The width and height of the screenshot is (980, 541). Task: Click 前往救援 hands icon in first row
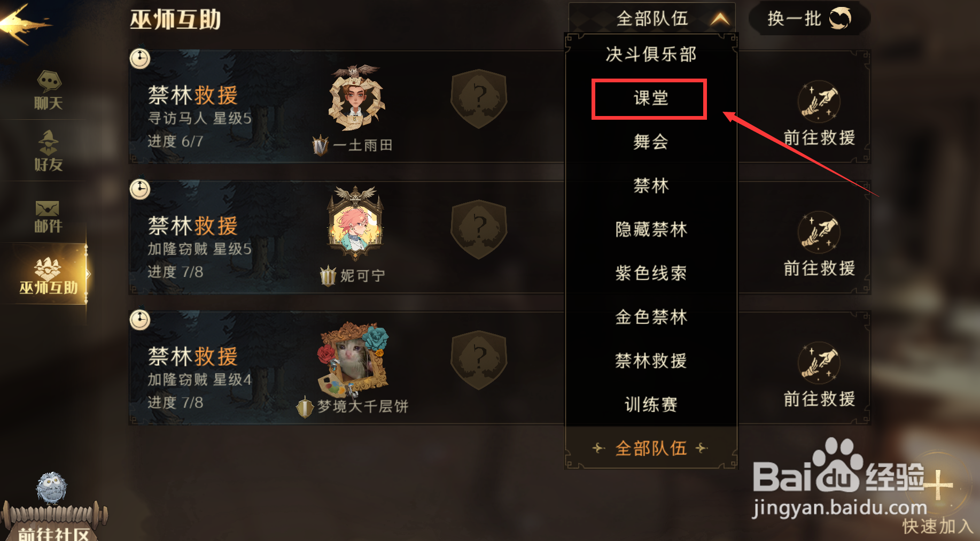coord(819,101)
